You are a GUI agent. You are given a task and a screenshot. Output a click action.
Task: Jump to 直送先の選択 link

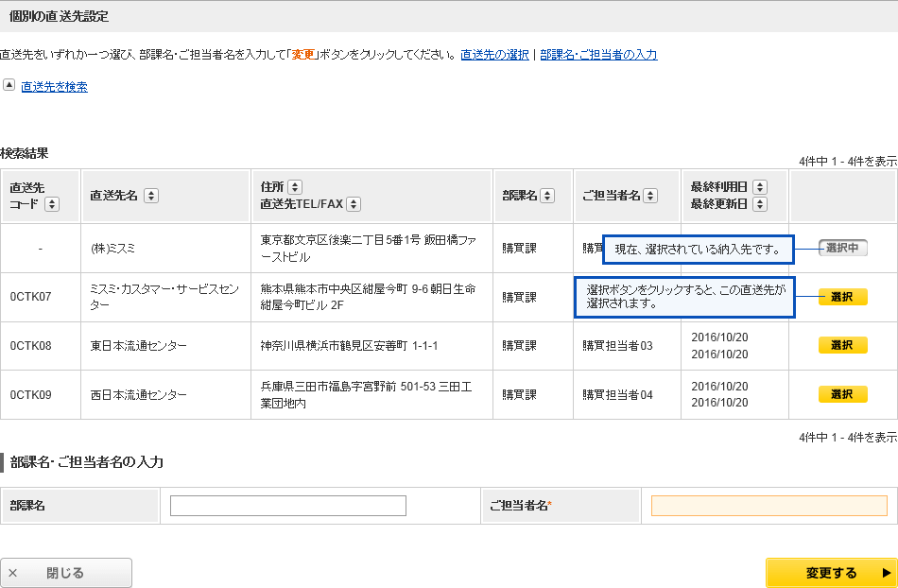(494, 55)
